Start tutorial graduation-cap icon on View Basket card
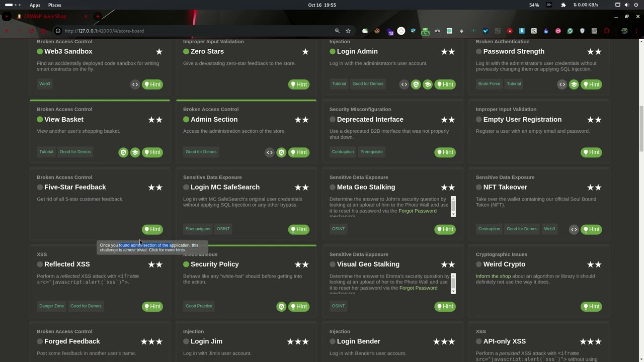 pos(135,152)
